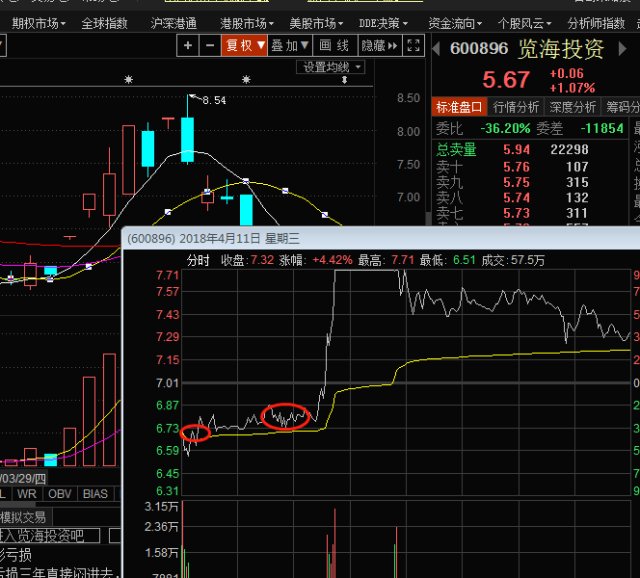Click the 模拟交易 button
Screen dimensions: 640x578
(x=24, y=518)
